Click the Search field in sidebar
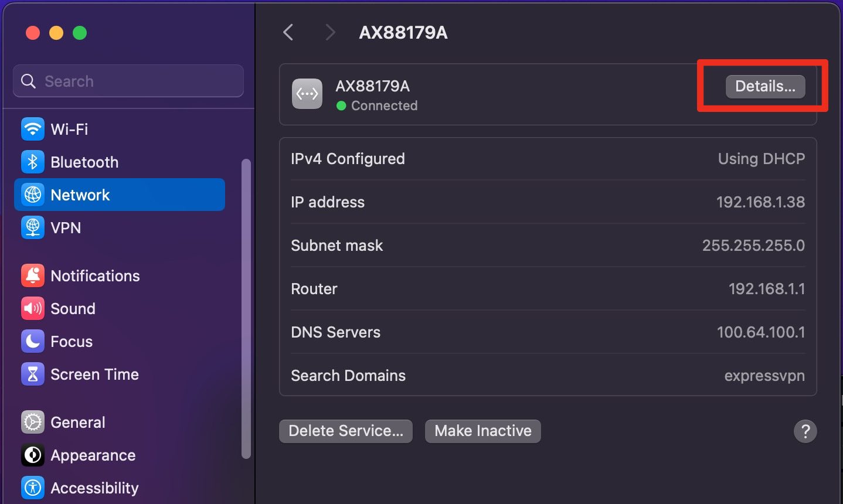 click(x=128, y=81)
